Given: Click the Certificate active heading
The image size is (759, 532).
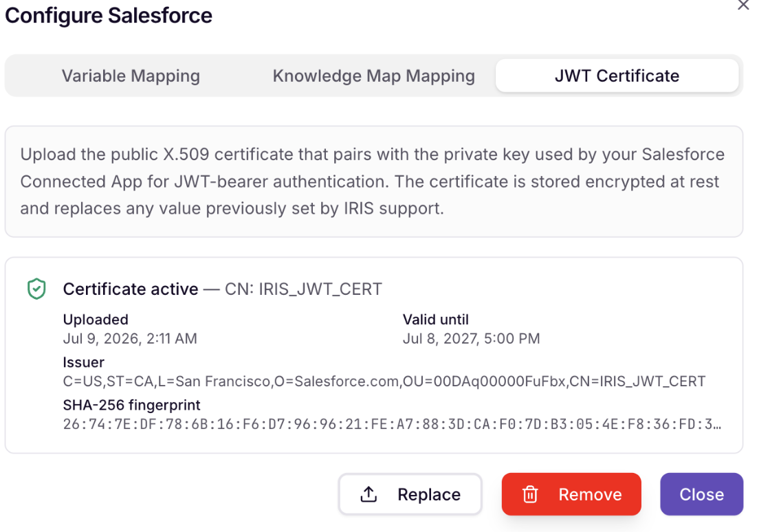Looking at the screenshot, I should pyautogui.click(x=131, y=289).
